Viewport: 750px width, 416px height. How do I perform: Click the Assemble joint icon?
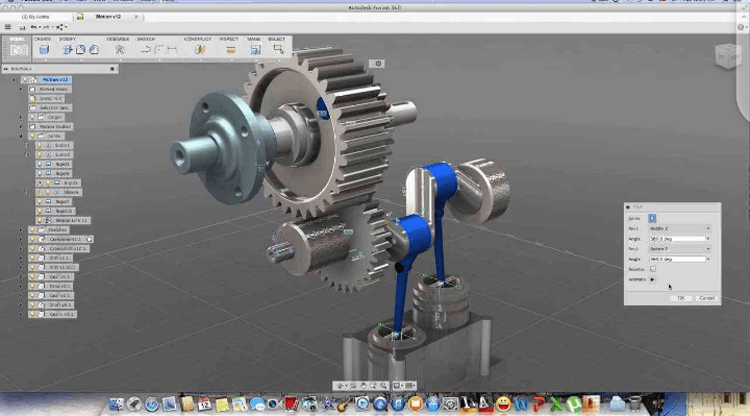pyautogui.click(x=120, y=48)
